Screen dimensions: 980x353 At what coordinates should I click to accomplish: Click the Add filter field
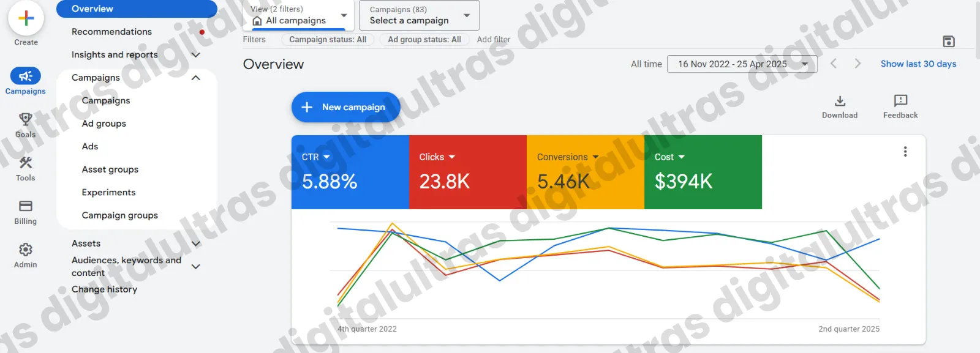click(493, 40)
